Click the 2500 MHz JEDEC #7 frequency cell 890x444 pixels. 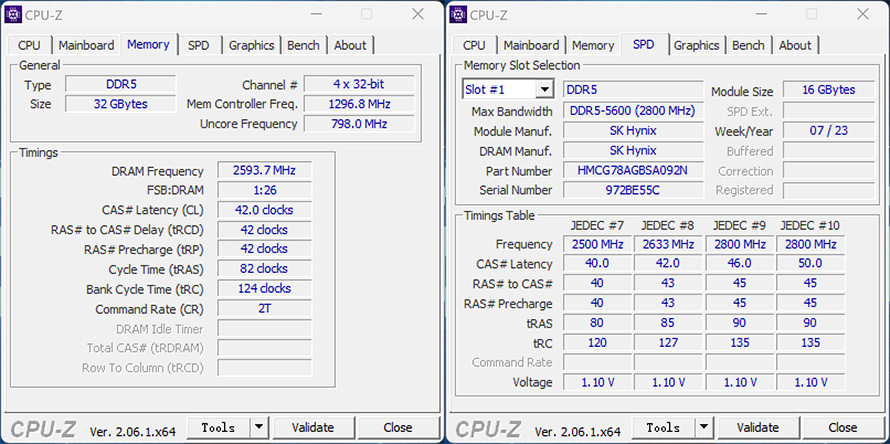597,244
